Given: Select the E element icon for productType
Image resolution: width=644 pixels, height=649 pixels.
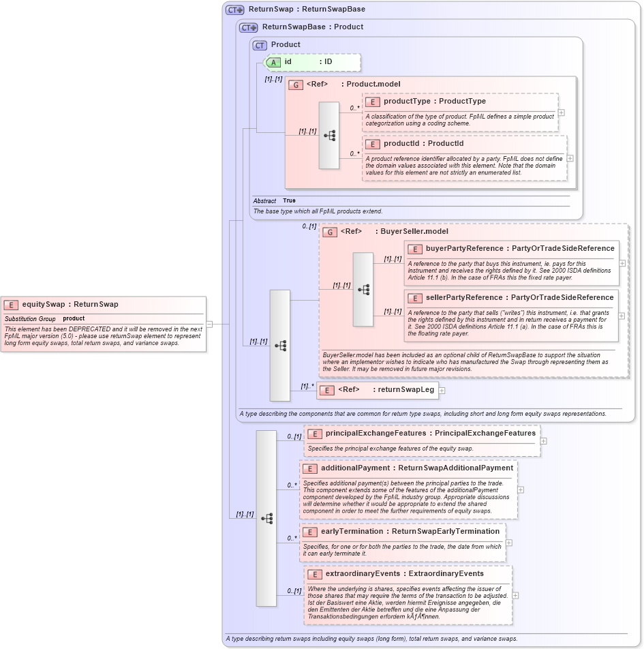Looking at the screenshot, I should point(373,101).
